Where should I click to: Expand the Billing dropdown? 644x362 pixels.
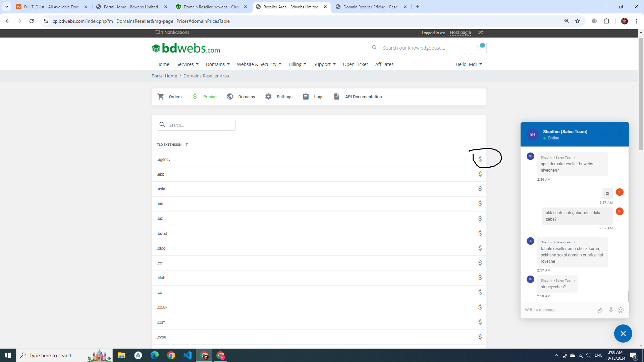[297, 64]
